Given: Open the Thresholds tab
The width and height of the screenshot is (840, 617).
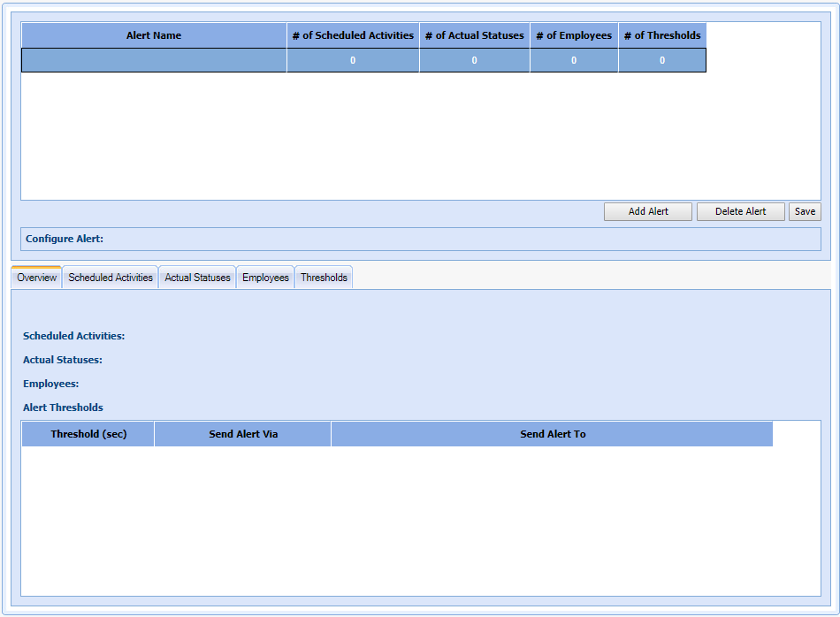Looking at the screenshot, I should click(324, 278).
